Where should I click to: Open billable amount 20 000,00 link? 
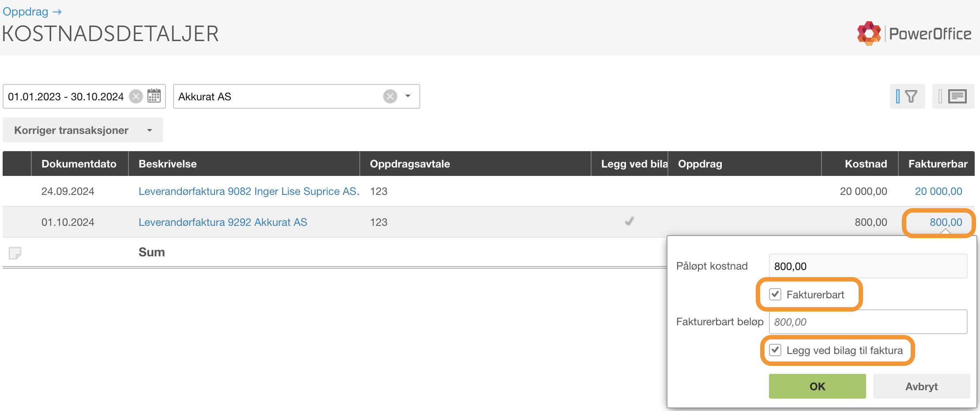[x=939, y=191]
